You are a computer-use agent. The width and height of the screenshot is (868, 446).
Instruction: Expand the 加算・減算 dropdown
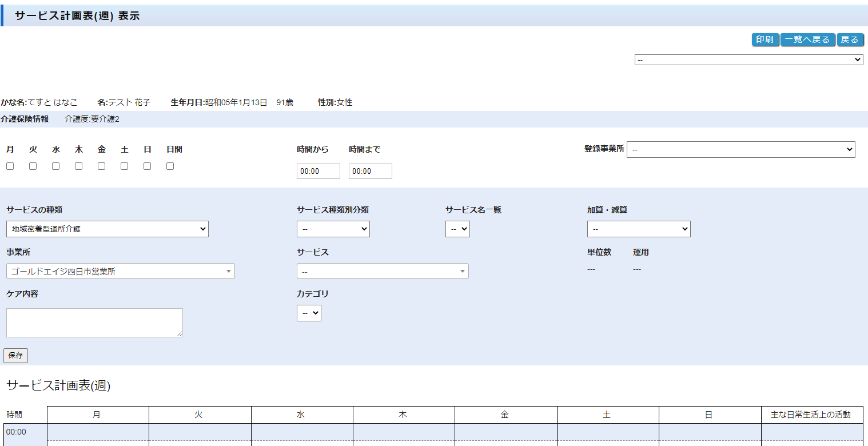pyautogui.click(x=638, y=229)
